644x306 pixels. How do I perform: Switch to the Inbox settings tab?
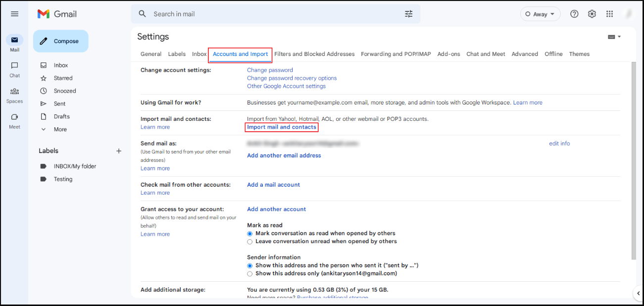point(199,54)
